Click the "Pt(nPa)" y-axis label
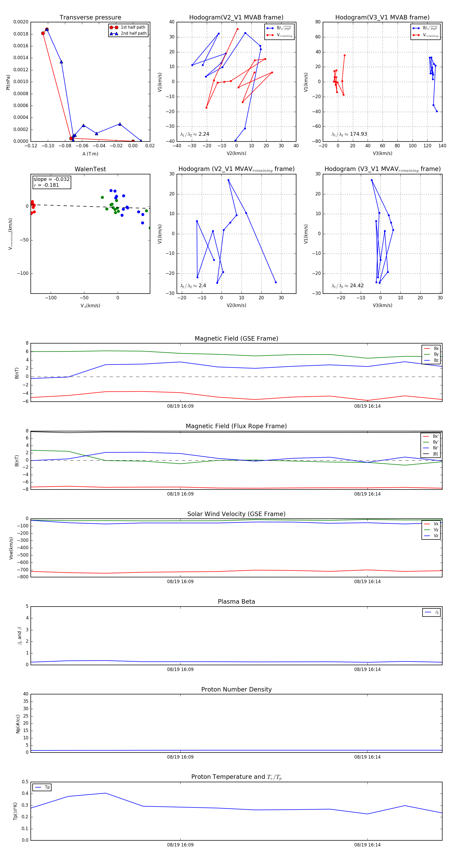Viewport: 473px width, 868px height. click(8, 82)
